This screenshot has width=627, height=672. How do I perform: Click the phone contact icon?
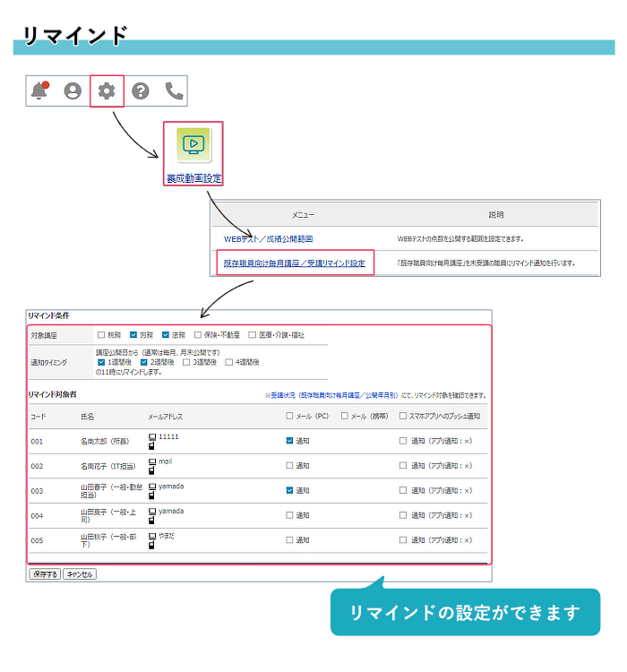(174, 90)
